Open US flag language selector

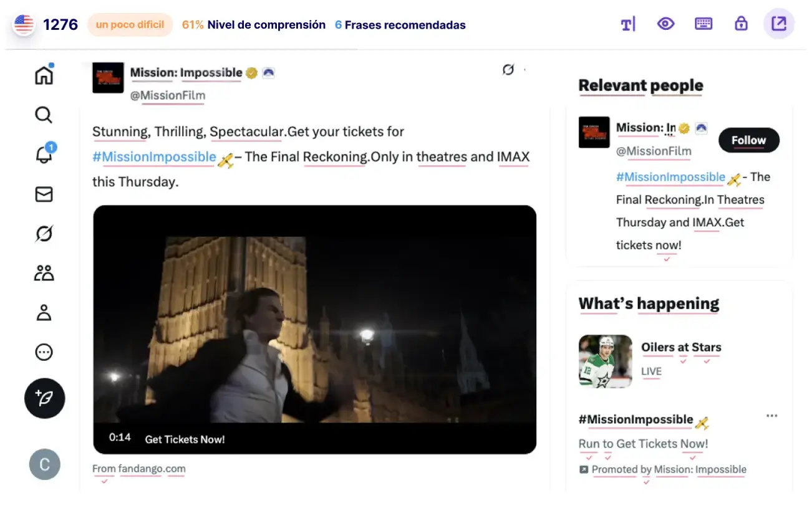[x=24, y=25]
